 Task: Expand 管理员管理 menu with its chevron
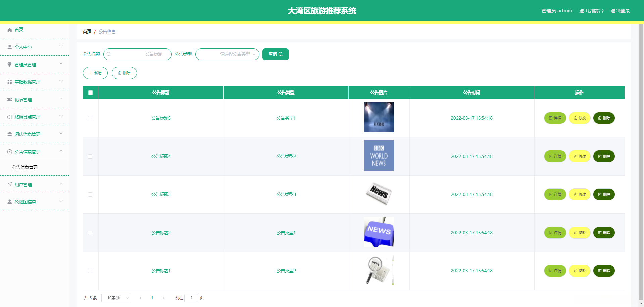[61, 63]
